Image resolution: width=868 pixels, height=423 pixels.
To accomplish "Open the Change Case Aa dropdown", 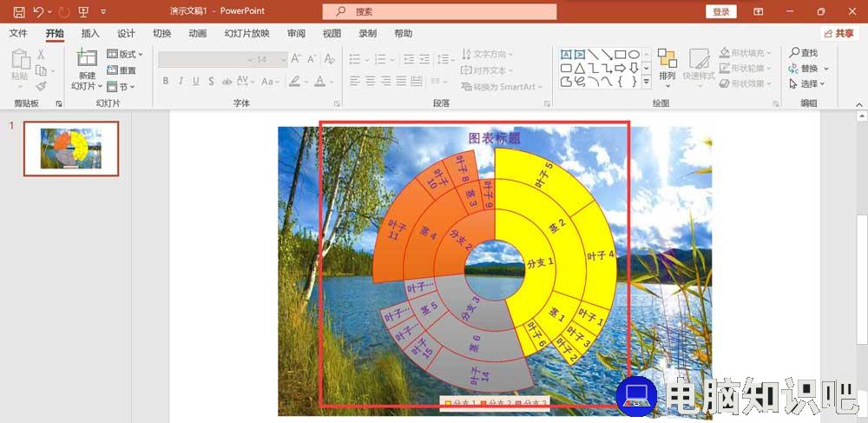I will [x=271, y=81].
